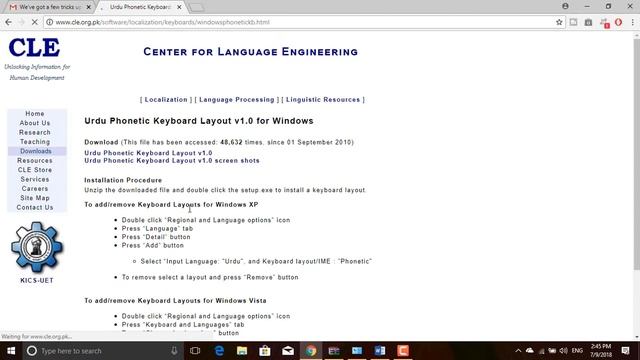The height and width of the screenshot is (360, 640).
Task: Click the Cortana microphone icon
Action: [174, 351]
